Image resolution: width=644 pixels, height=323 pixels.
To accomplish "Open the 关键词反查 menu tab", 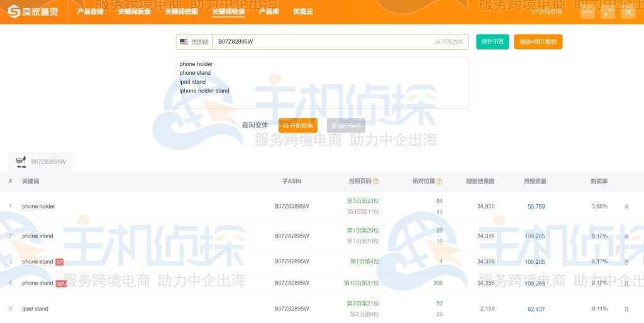I will pyautogui.click(x=134, y=12).
